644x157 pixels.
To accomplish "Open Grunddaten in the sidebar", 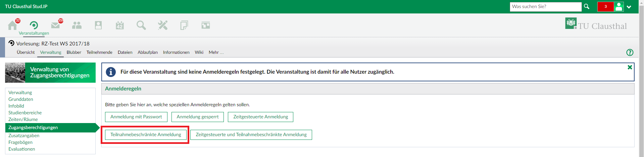I will (x=21, y=99).
